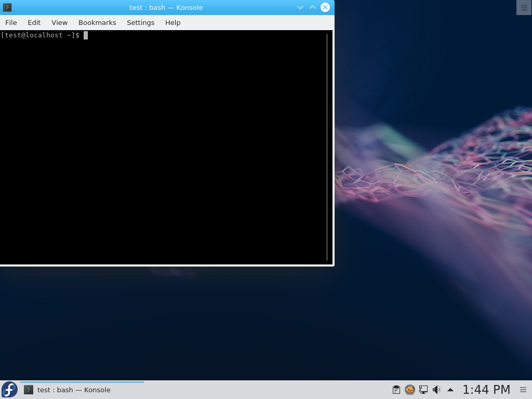This screenshot has width=532, height=399.
Task: Open the Bookmarks menu
Action: point(97,23)
